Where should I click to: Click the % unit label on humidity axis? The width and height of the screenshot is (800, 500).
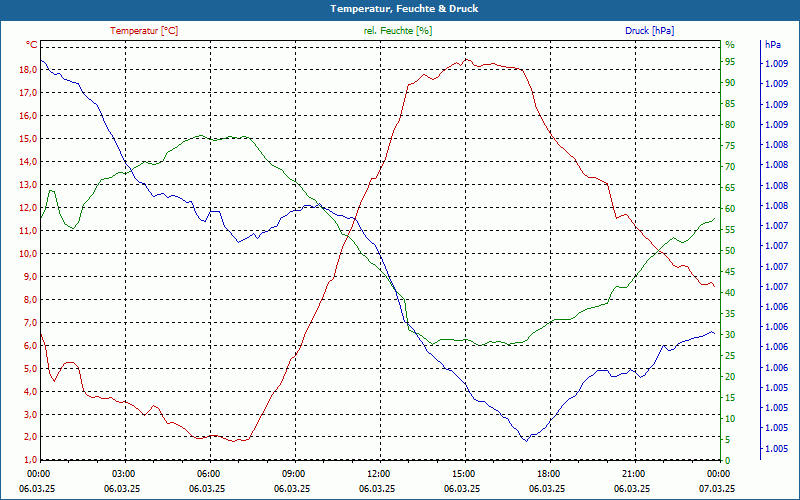pyautogui.click(x=730, y=45)
